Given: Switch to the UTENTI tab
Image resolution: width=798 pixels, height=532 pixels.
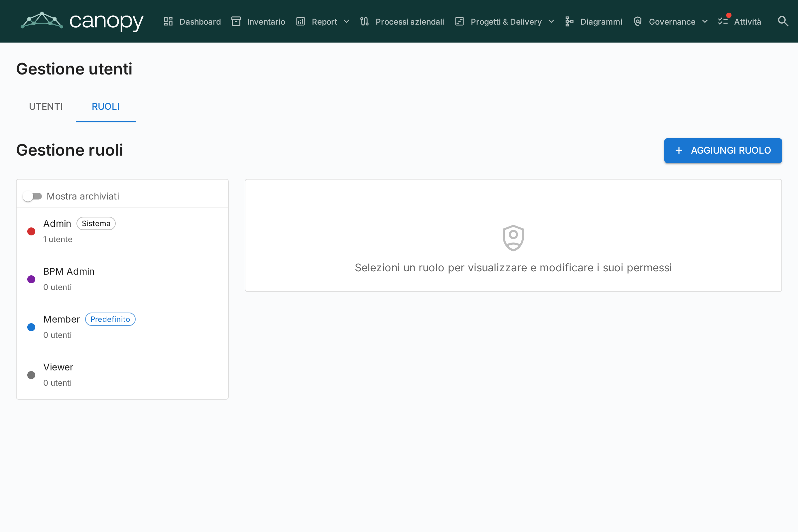Looking at the screenshot, I should 46,106.
